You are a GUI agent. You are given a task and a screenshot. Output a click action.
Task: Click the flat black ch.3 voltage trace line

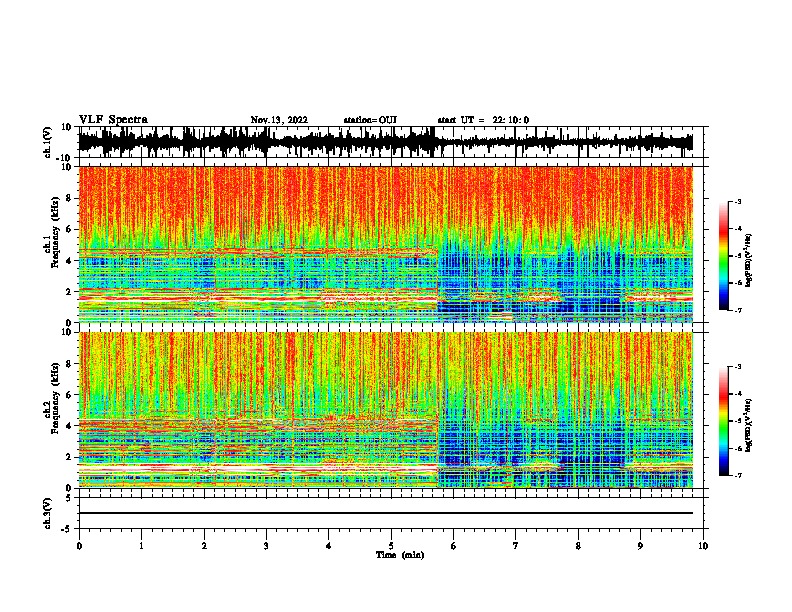[x=385, y=513]
